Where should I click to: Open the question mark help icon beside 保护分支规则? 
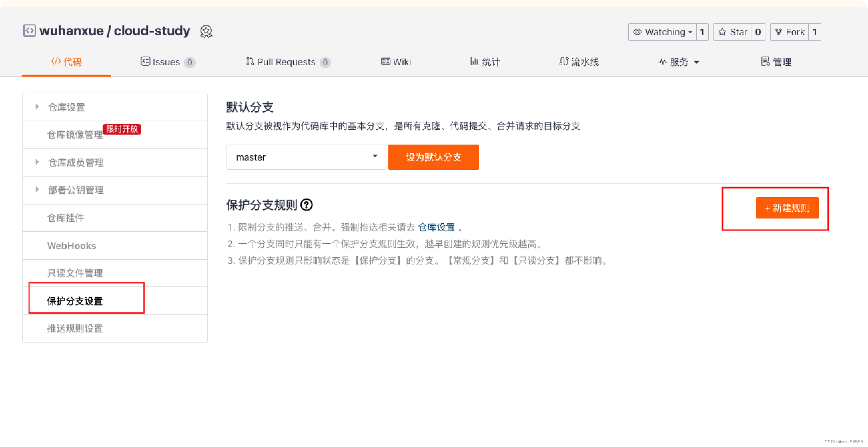[x=307, y=206]
